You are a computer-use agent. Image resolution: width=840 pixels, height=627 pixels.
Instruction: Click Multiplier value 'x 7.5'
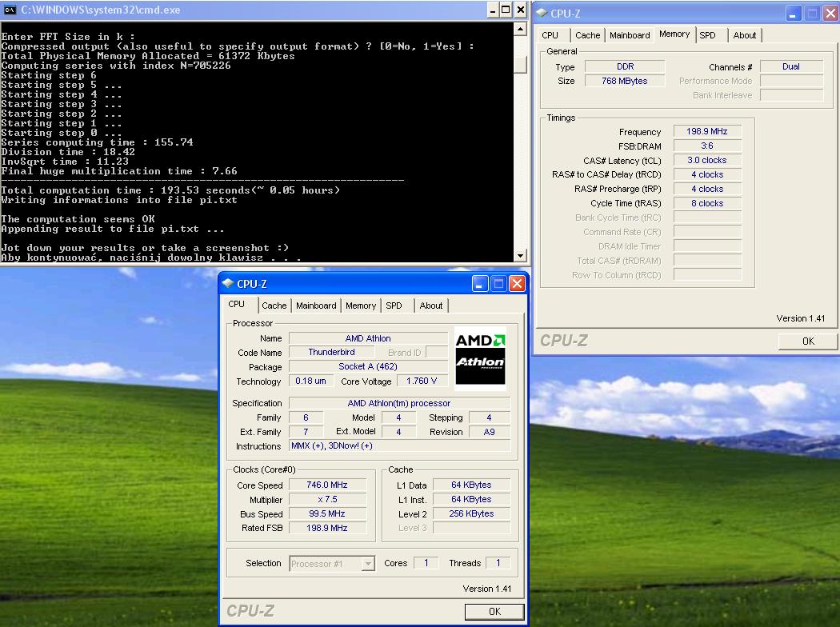tap(326, 499)
